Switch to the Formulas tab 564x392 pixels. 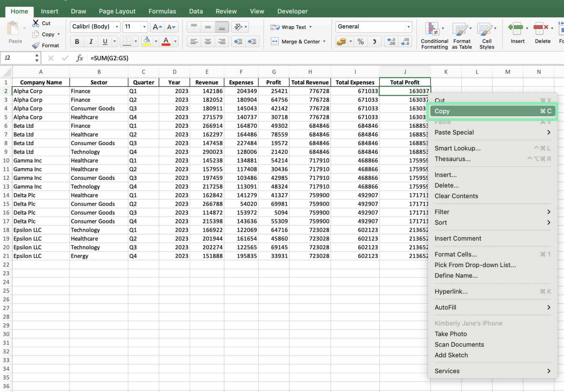coord(162,11)
